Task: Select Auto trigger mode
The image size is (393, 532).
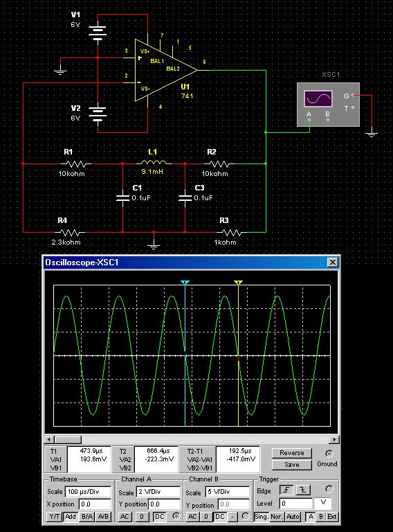Action: 293,516
